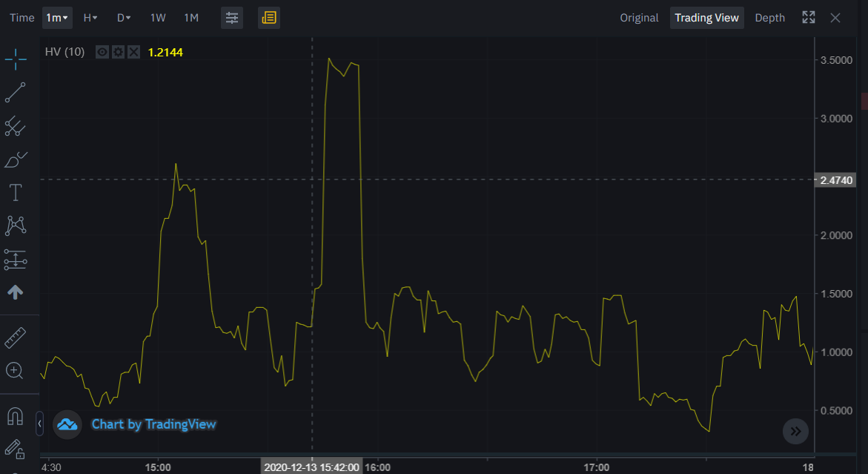Click the 1.2144 indicator value
Screen dimensions: 868x474
[x=165, y=52]
